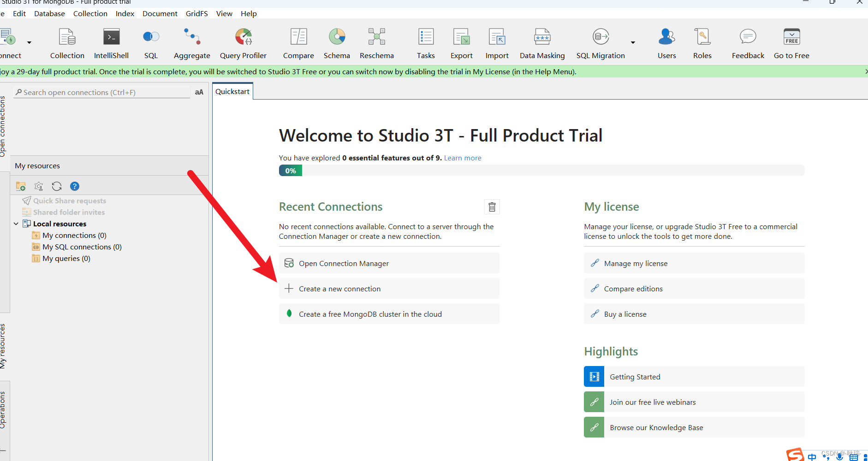Click the Search open connections field
Viewport: 868px width, 461px height.
(x=102, y=92)
